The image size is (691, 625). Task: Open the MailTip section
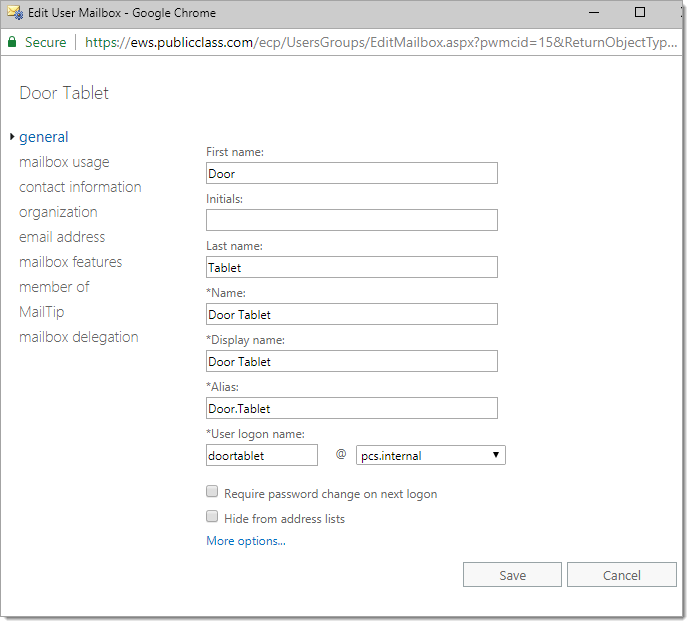(41, 312)
